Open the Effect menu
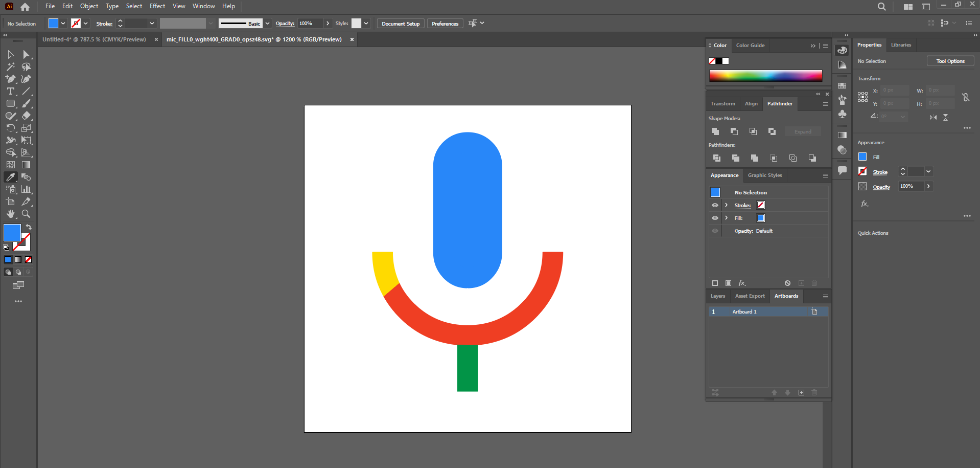Image resolution: width=980 pixels, height=468 pixels. pyautogui.click(x=157, y=6)
